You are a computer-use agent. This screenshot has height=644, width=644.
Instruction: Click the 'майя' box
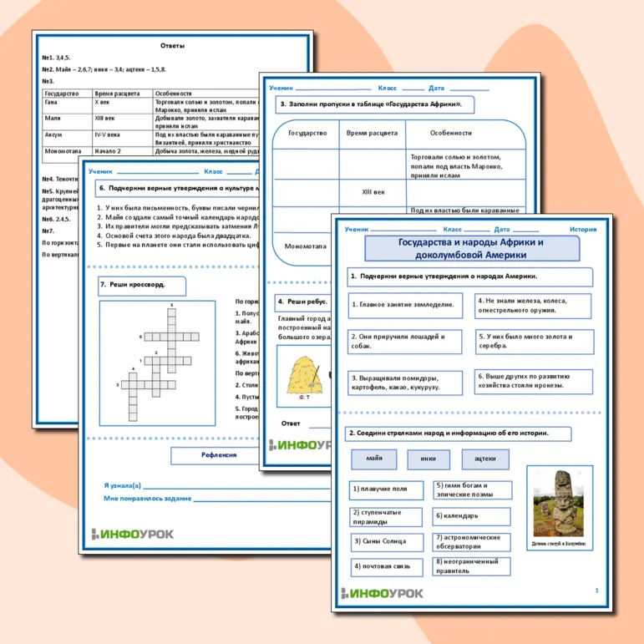374,459
